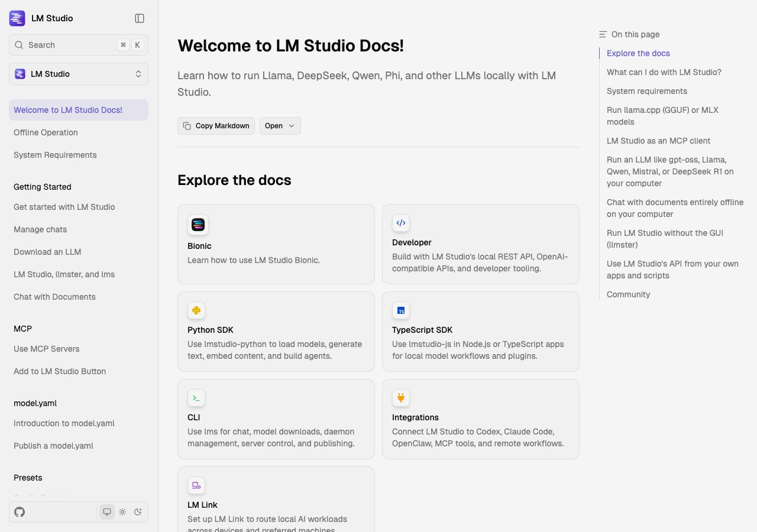
Task: Open the GitHub icon link in sidebar footer
Action: [x=20, y=512]
